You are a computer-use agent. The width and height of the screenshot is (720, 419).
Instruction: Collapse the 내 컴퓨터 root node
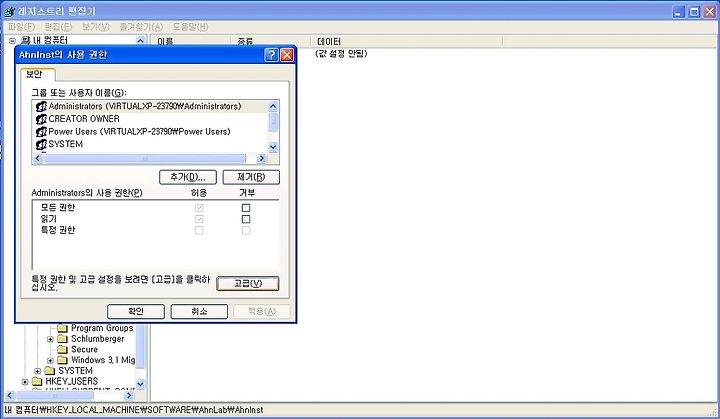click(12, 41)
